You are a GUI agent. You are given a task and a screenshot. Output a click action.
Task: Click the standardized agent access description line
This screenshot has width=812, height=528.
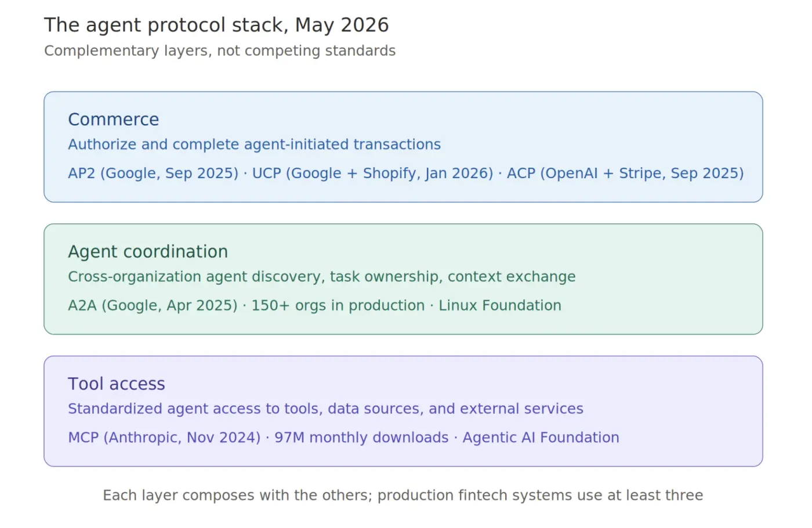(x=326, y=409)
